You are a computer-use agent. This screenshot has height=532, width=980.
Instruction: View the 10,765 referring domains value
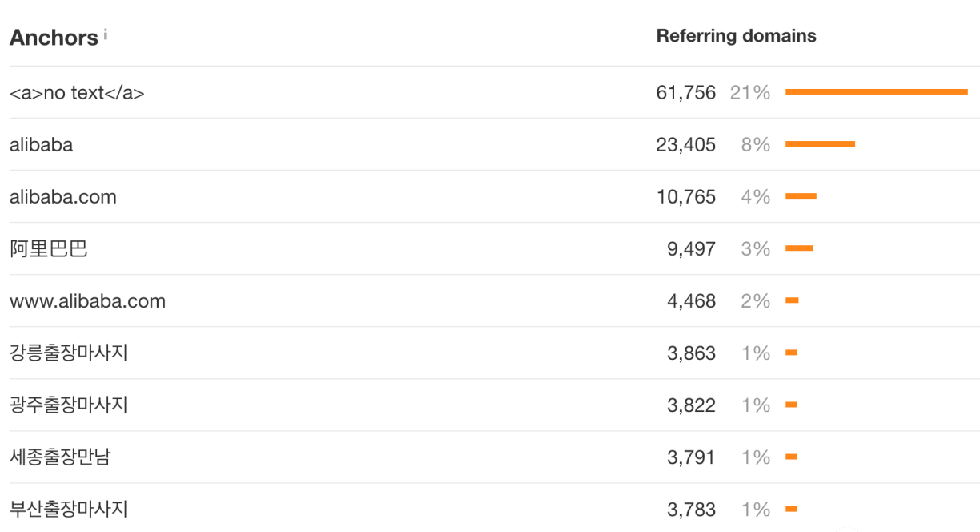tap(685, 197)
